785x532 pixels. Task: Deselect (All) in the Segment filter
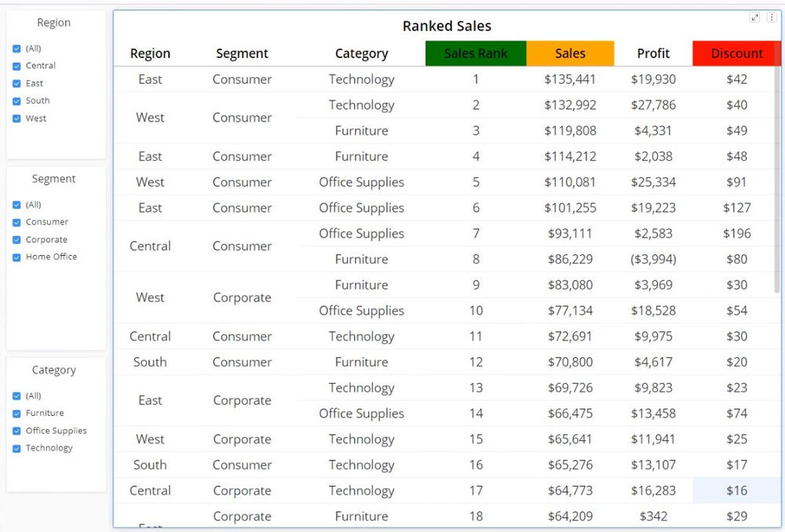coord(17,205)
